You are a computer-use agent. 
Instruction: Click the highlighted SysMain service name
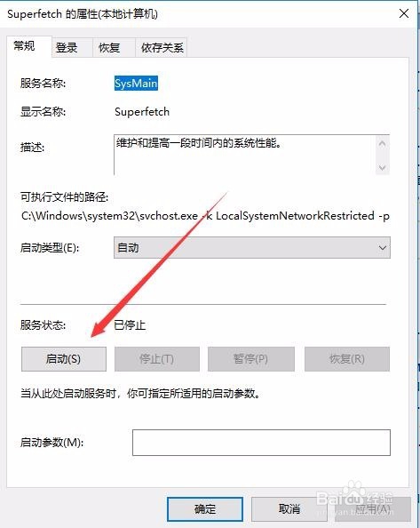pos(136,84)
